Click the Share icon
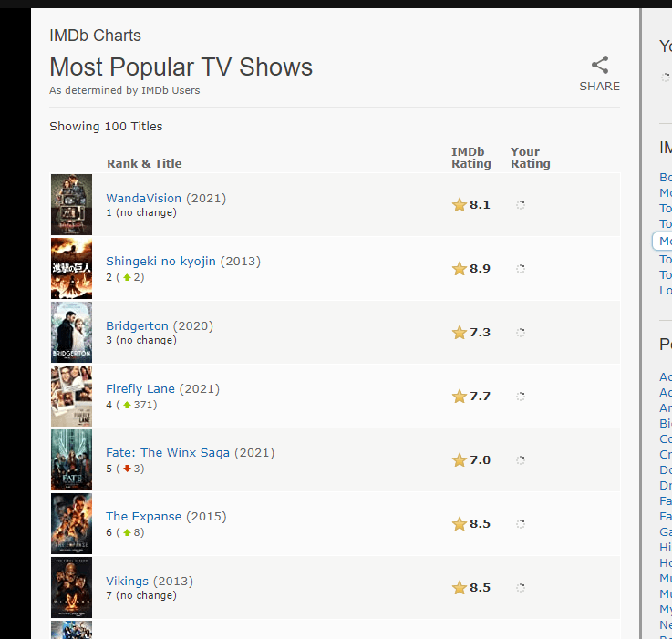Viewport: 672px width, 639px height. (599, 65)
